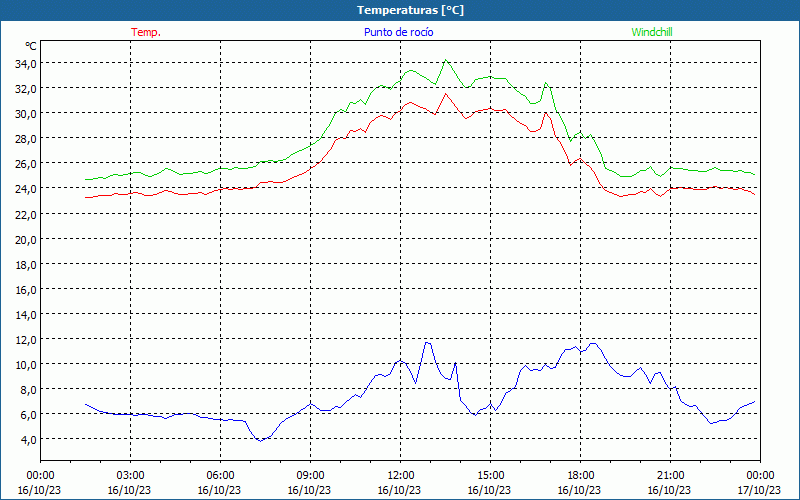Click the "24,0" y-axis value

pyautogui.click(x=26, y=189)
